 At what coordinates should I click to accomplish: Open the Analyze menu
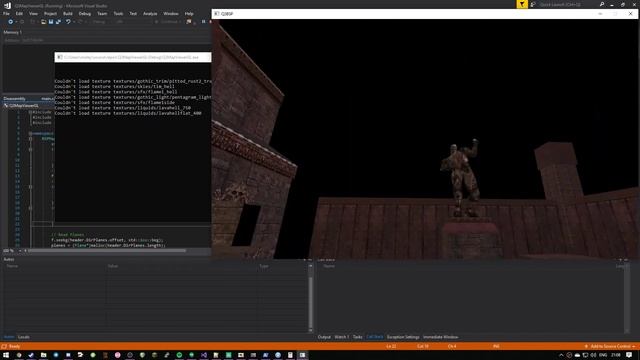150,13
